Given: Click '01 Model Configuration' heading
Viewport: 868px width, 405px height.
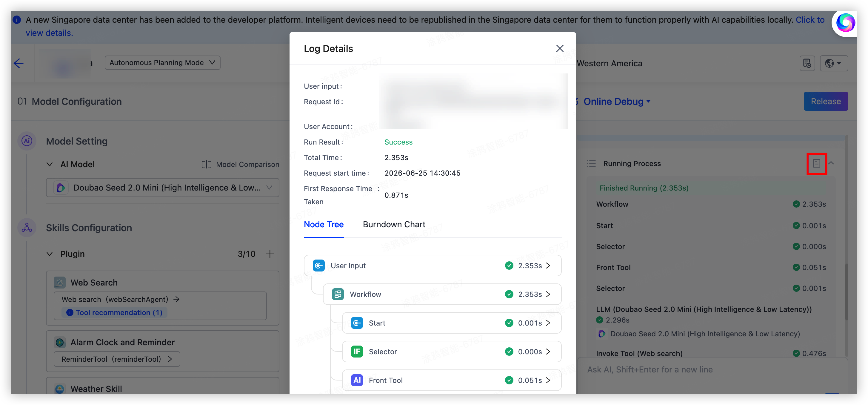Looking at the screenshot, I should point(70,101).
